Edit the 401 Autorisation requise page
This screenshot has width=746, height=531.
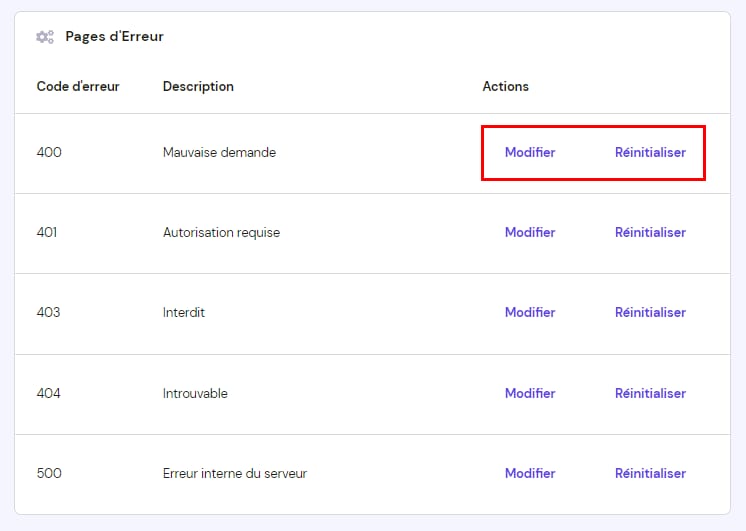pyautogui.click(x=529, y=233)
